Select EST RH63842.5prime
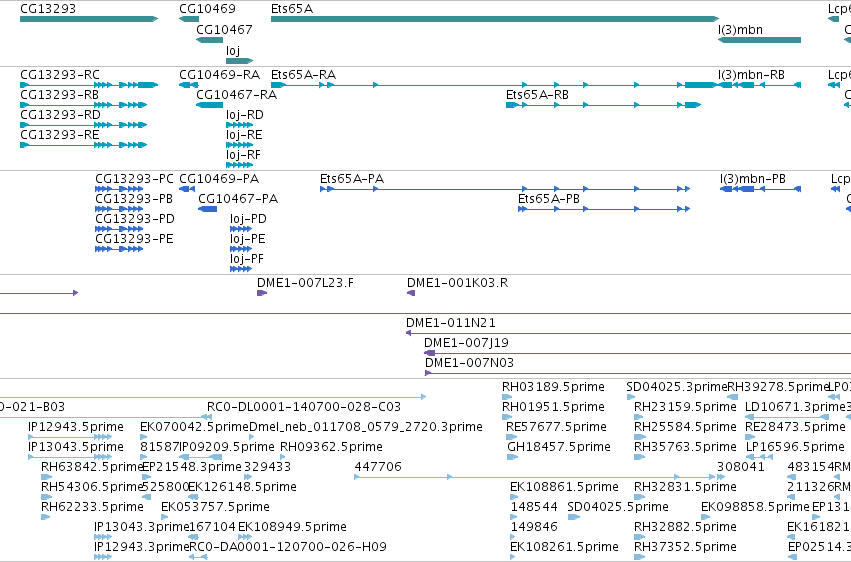851x562 pixels. click(46, 477)
